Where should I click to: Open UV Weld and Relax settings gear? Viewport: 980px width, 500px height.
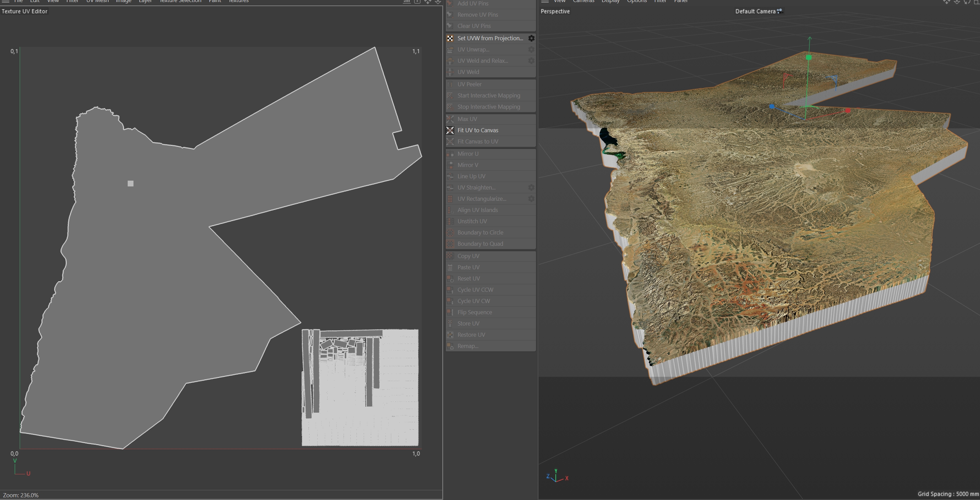531,61
